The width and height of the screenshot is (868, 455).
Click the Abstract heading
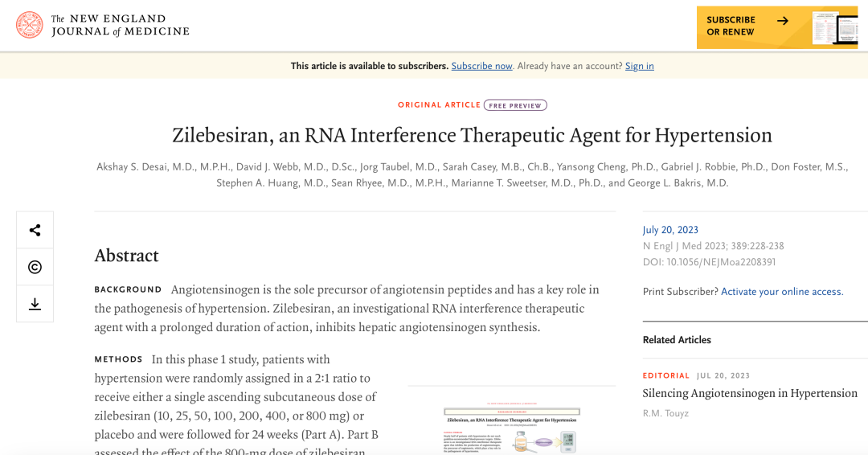tap(126, 256)
